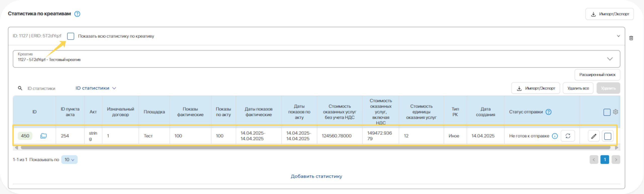The width and height of the screenshot is (644, 194).
Task: Click the Добавить статистику link
Action: click(x=316, y=176)
